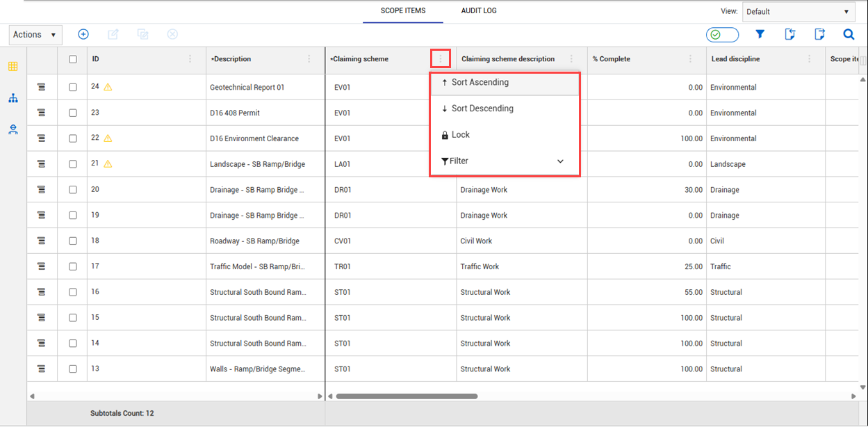Expand the Filter submenu chevron

tap(561, 161)
